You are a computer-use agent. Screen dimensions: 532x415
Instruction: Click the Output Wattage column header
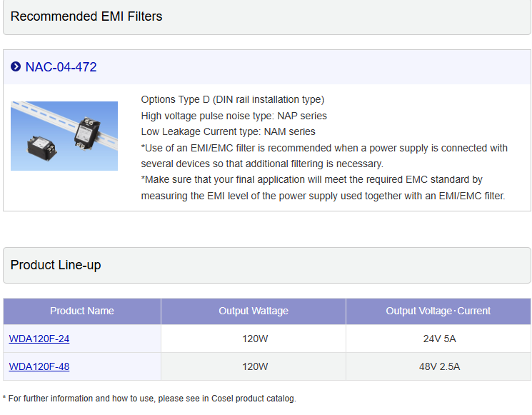254,311
